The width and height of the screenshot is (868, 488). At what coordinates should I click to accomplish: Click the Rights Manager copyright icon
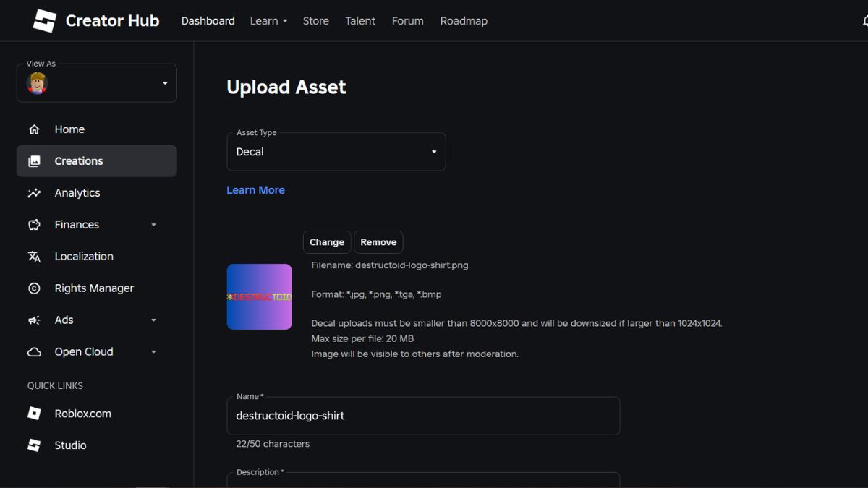(x=34, y=288)
